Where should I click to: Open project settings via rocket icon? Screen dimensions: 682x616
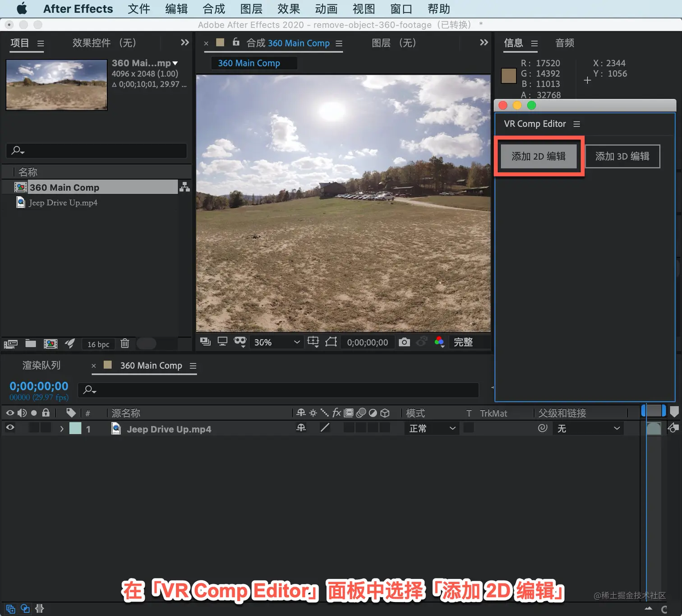coord(70,343)
